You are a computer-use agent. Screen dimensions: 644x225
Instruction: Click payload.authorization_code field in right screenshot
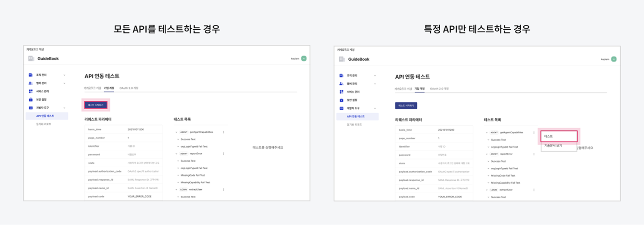pos(455,172)
